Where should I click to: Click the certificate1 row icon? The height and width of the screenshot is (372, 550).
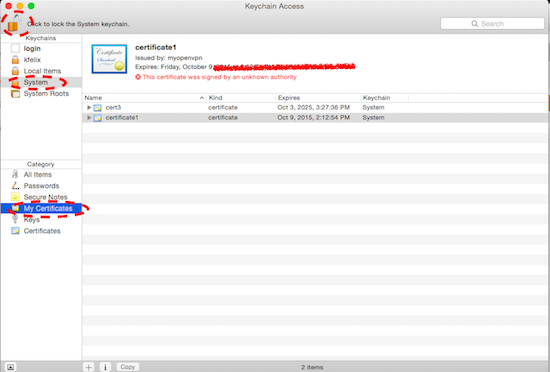[98, 118]
